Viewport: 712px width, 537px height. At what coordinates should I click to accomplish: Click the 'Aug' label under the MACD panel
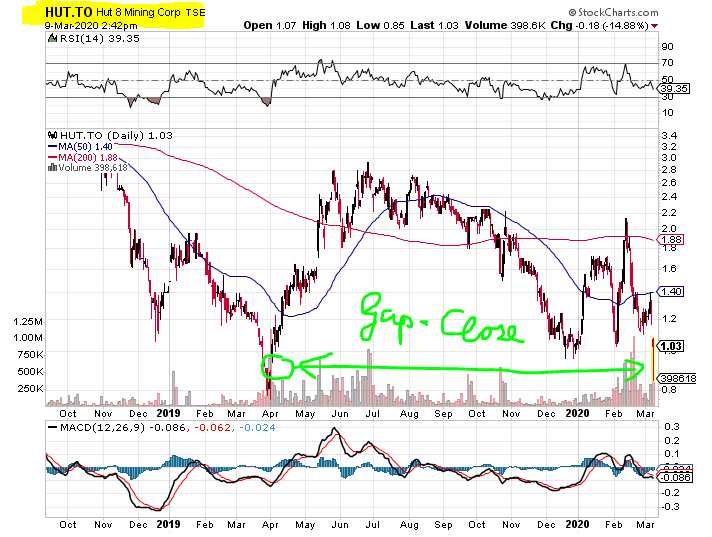409,525
